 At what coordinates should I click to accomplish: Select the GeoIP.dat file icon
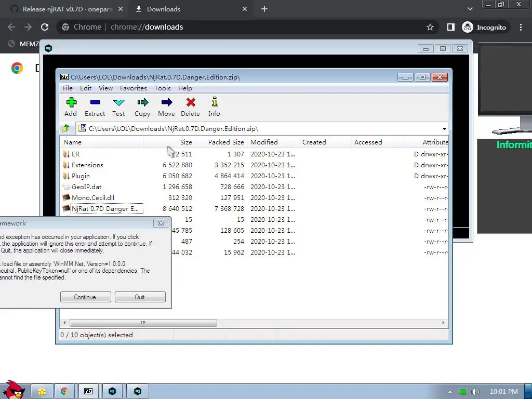[x=66, y=187]
